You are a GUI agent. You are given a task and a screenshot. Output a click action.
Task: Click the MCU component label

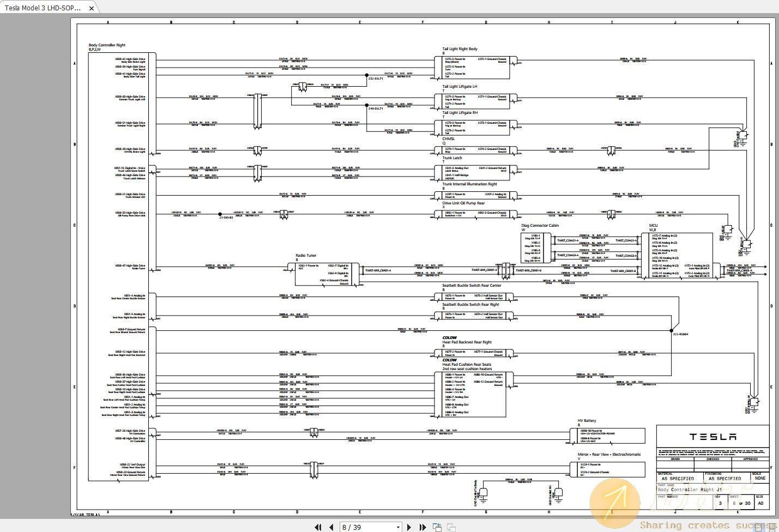point(653,226)
